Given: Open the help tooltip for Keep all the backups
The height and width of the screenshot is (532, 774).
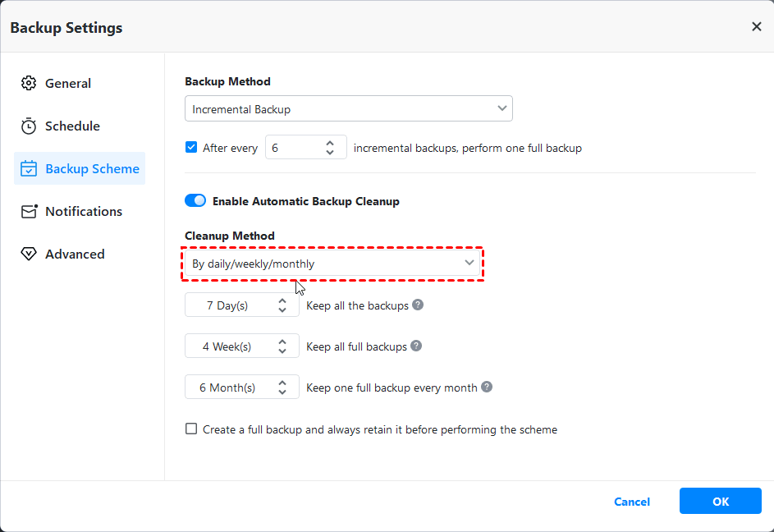Looking at the screenshot, I should 418,305.
